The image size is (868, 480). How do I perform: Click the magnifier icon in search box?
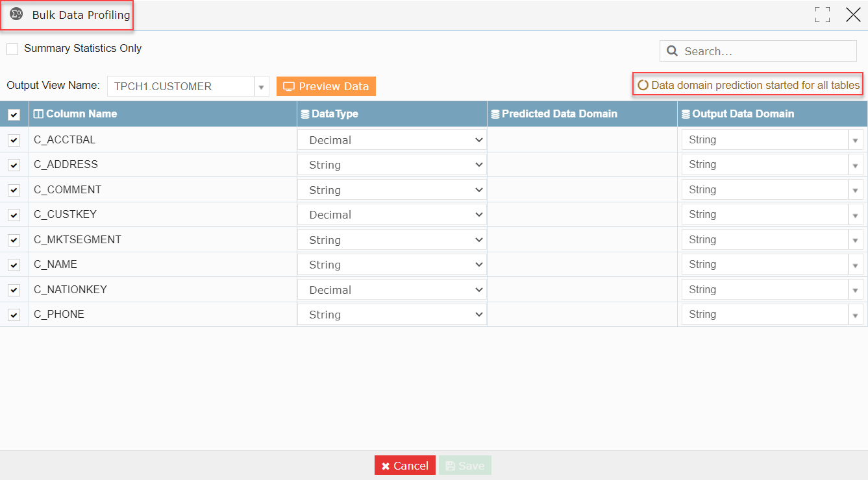pyautogui.click(x=673, y=51)
